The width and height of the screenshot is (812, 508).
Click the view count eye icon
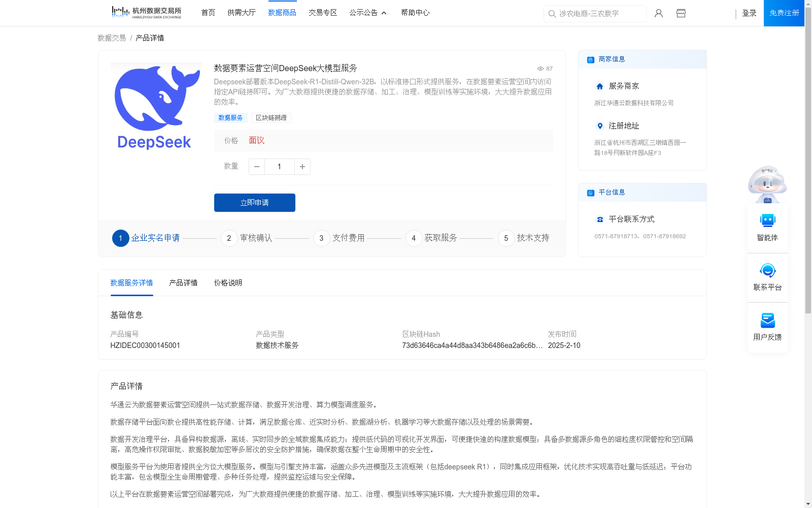point(540,69)
